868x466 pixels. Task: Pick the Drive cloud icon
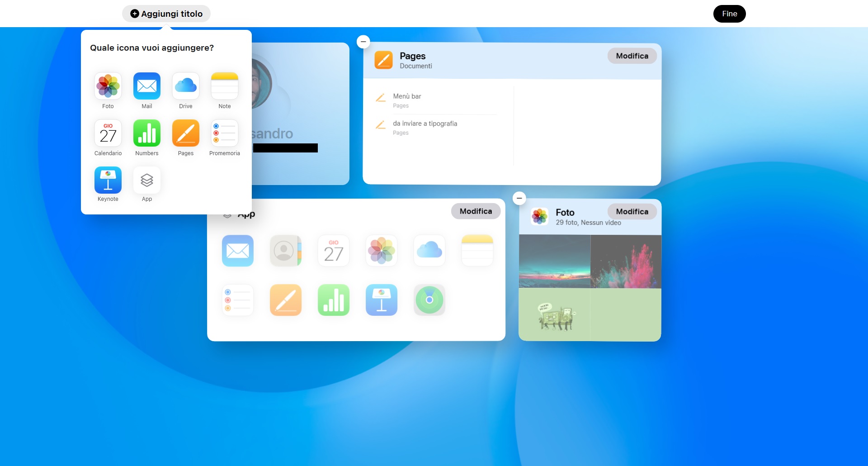click(x=186, y=86)
